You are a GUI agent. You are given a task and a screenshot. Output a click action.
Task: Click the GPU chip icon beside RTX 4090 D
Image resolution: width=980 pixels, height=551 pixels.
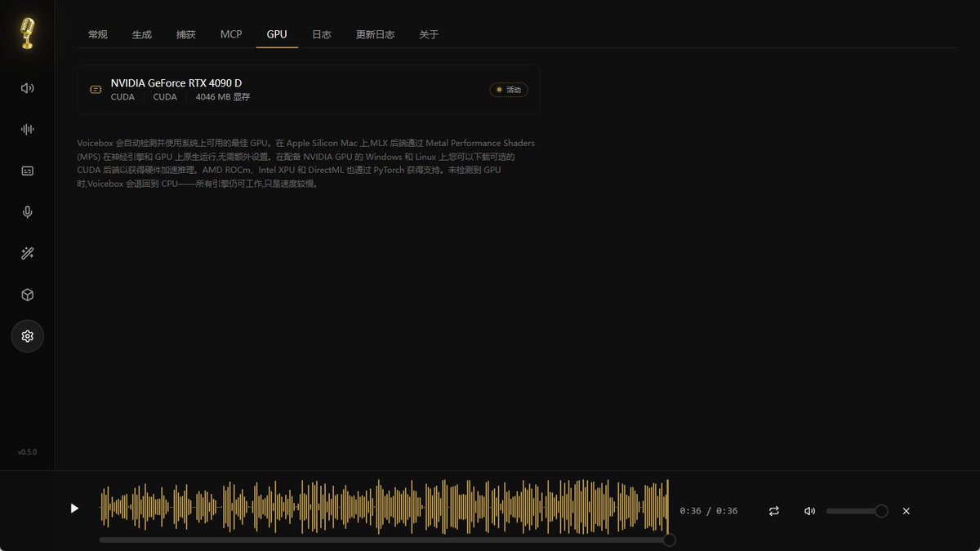click(96, 89)
